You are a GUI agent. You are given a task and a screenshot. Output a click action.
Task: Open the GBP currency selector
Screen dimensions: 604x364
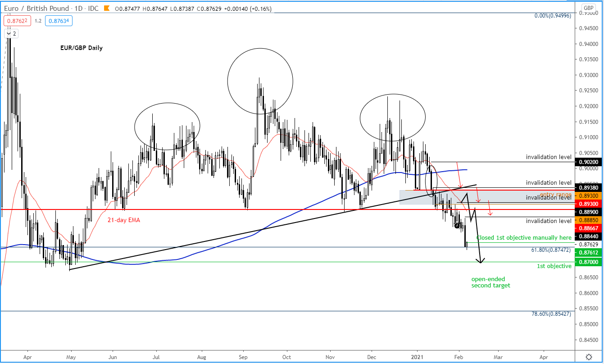(588, 8)
